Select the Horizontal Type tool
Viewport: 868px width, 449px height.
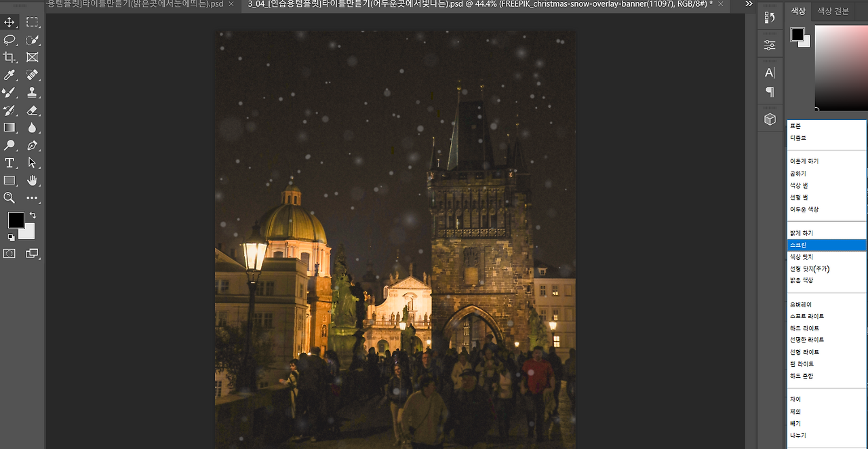pyautogui.click(x=9, y=163)
